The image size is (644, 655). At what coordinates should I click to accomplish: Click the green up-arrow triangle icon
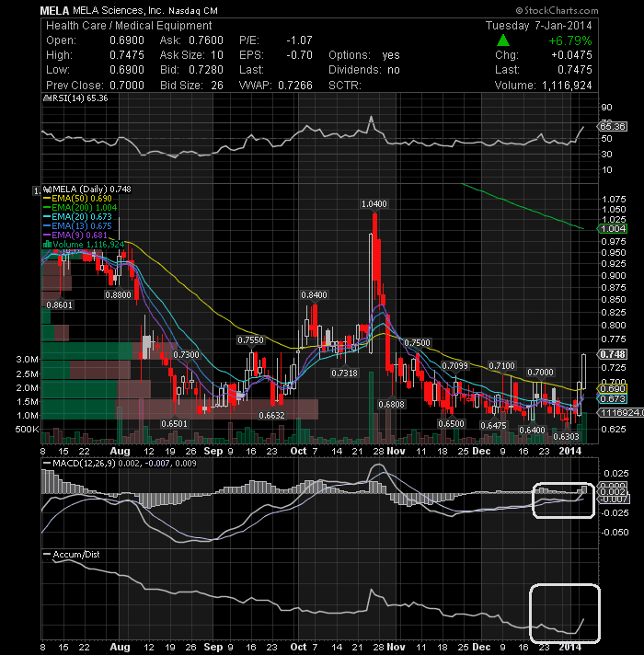pyautogui.click(x=503, y=40)
